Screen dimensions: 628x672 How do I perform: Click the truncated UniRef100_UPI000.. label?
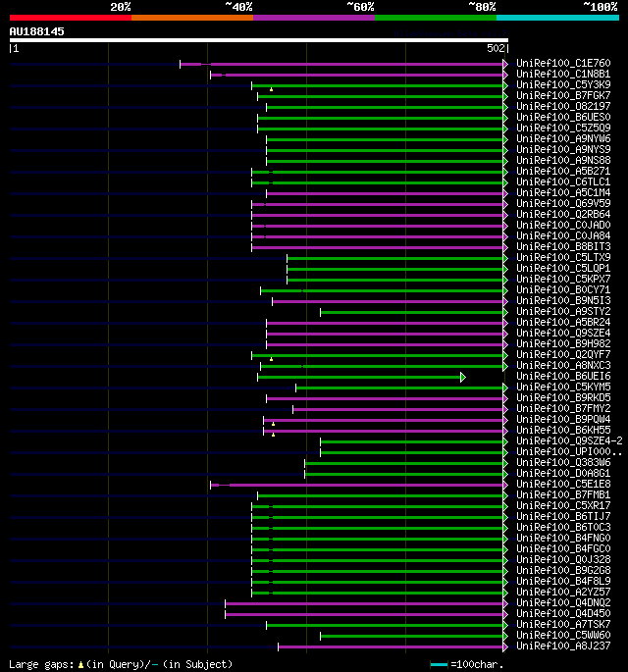pos(569,451)
